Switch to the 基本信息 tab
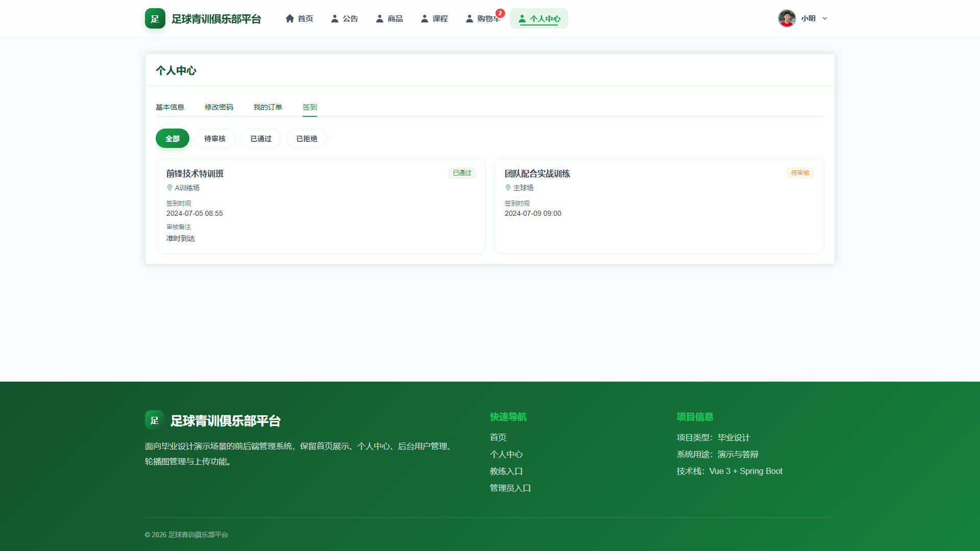 coord(170,107)
